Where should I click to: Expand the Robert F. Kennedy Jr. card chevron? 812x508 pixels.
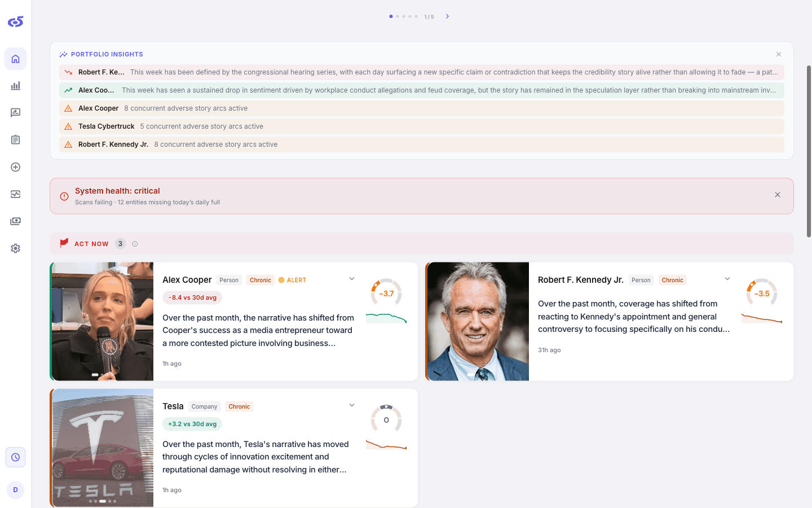point(727,279)
